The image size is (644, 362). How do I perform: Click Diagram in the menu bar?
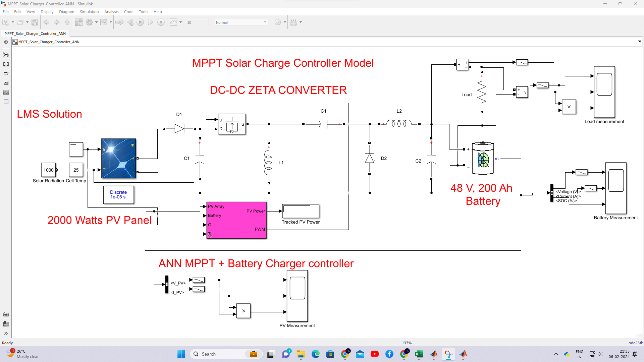click(66, 11)
